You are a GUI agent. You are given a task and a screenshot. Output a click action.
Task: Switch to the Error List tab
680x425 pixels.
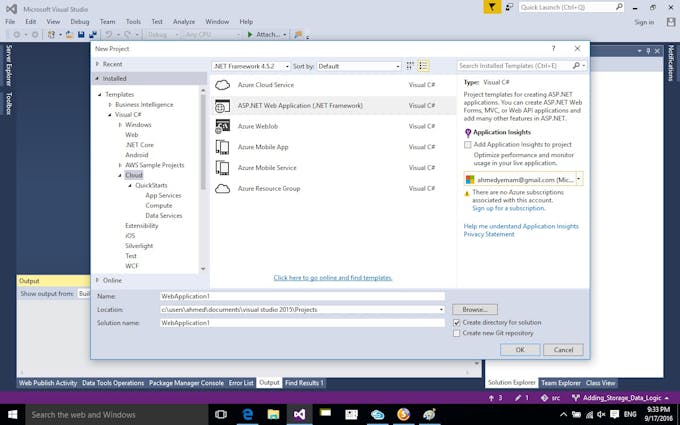pos(241,383)
